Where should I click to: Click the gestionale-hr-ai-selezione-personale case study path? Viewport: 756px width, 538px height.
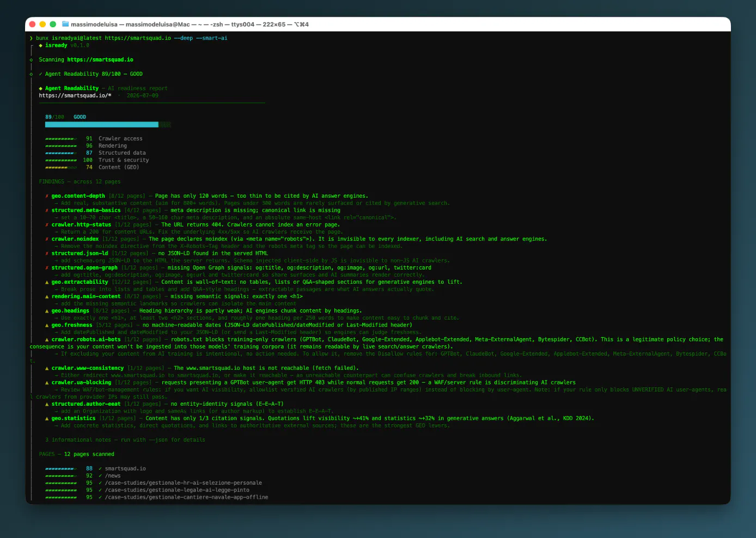184,483
